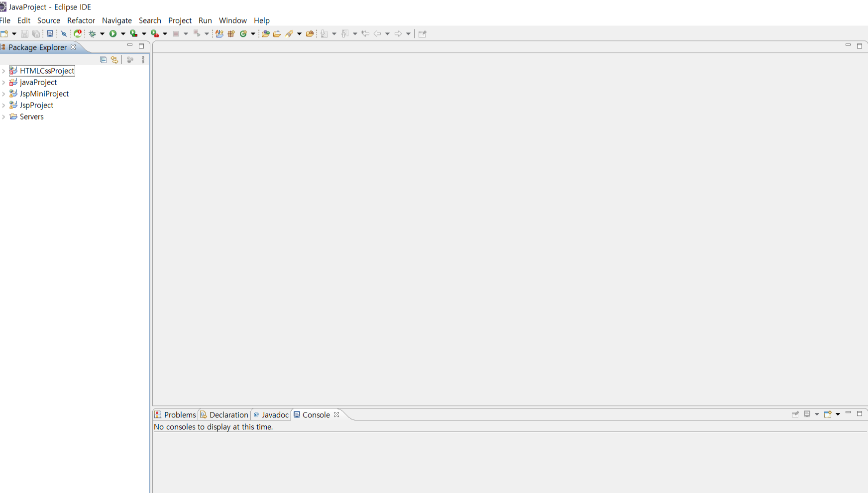Click the Open Type icon

pos(265,34)
